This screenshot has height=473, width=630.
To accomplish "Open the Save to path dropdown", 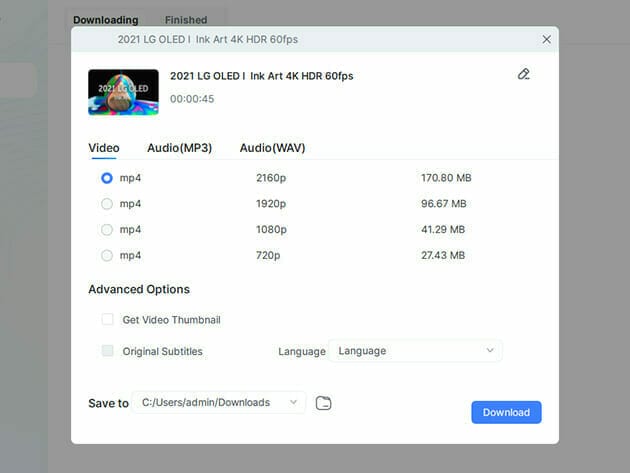I will (219, 402).
